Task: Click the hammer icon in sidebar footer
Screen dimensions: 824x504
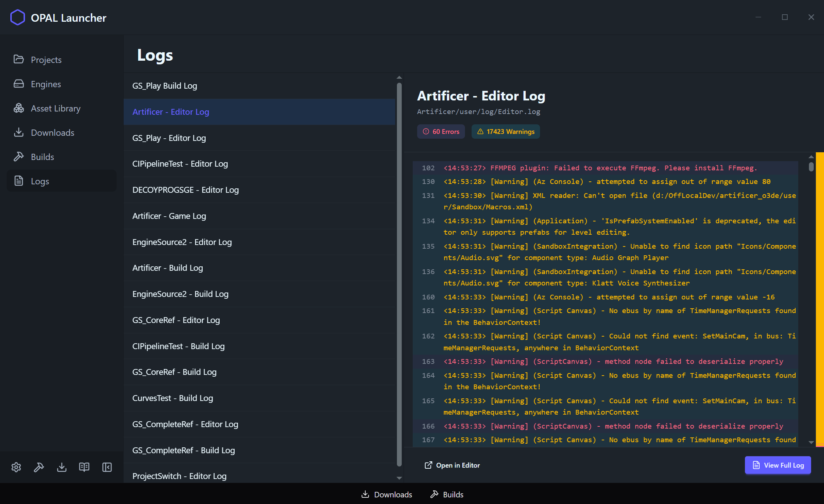Action: coord(39,467)
